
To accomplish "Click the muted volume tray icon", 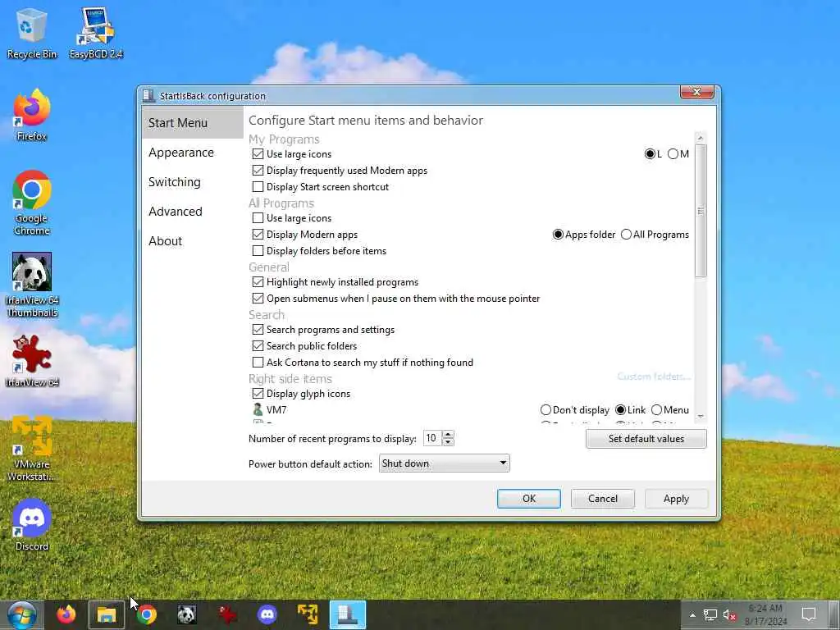I will pos(729,615).
